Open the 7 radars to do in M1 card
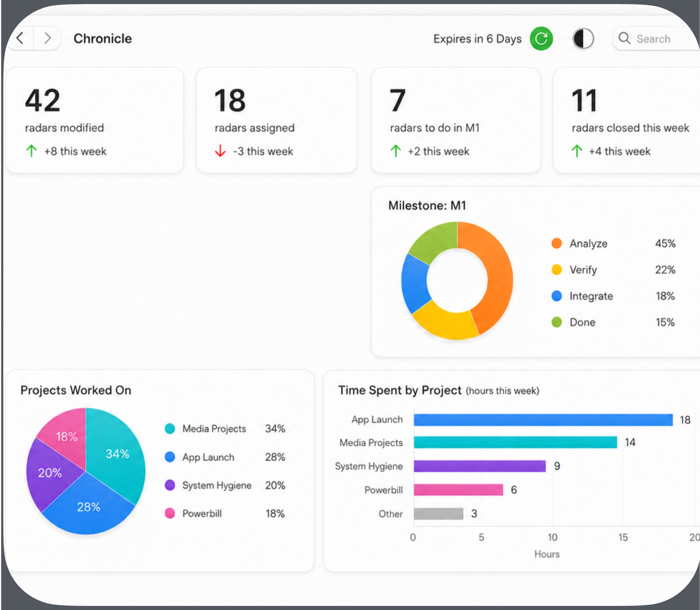Screen dimensions: 700x610 pos(456,120)
